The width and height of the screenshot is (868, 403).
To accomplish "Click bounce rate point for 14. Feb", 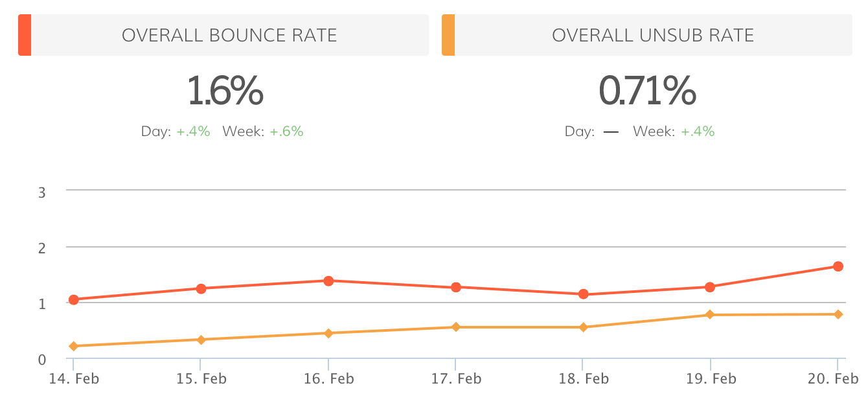I will click(x=74, y=299).
